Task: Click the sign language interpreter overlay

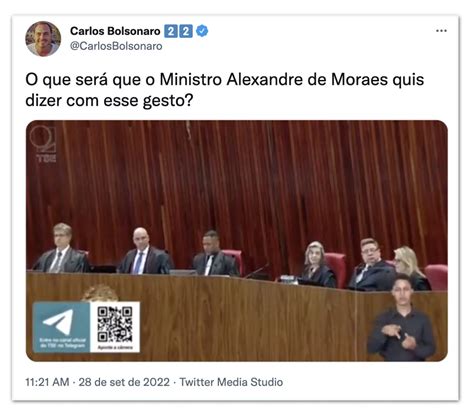Action: coord(402,318)
